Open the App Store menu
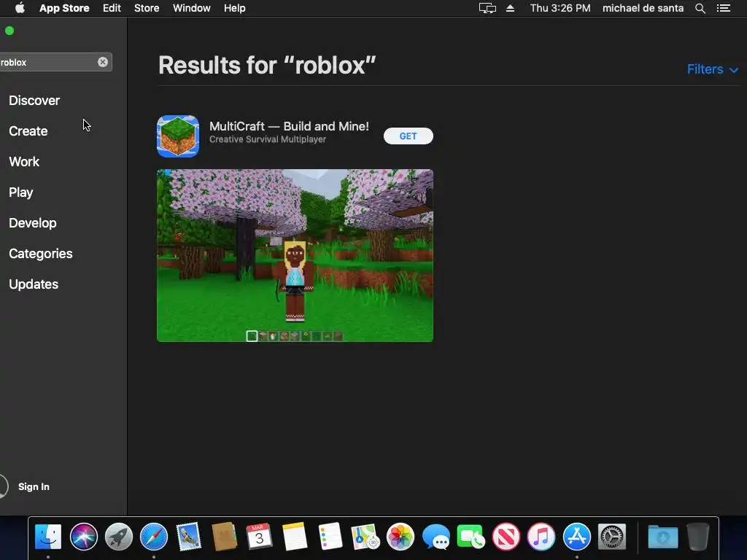Viewport: 747px width, 560px height. point(64,8)
